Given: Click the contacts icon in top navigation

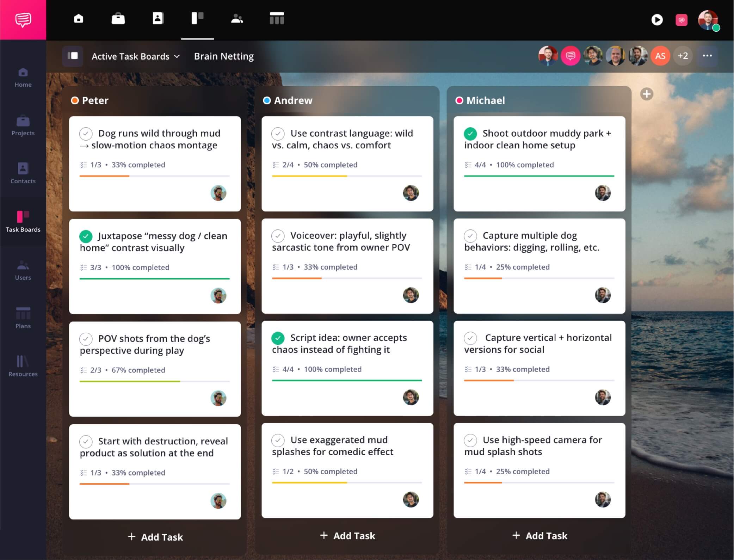Looking at the screenshot, I should click(x=158, y=18).
